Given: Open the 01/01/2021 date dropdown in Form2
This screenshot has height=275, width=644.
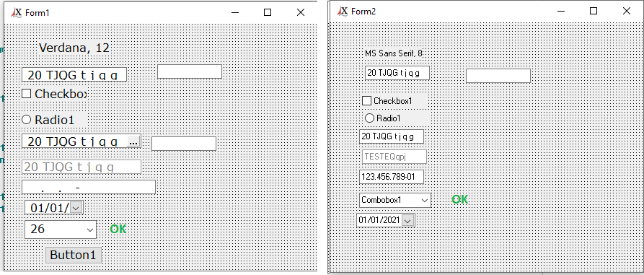Looking at the screenshot, I should pos(407,220).
